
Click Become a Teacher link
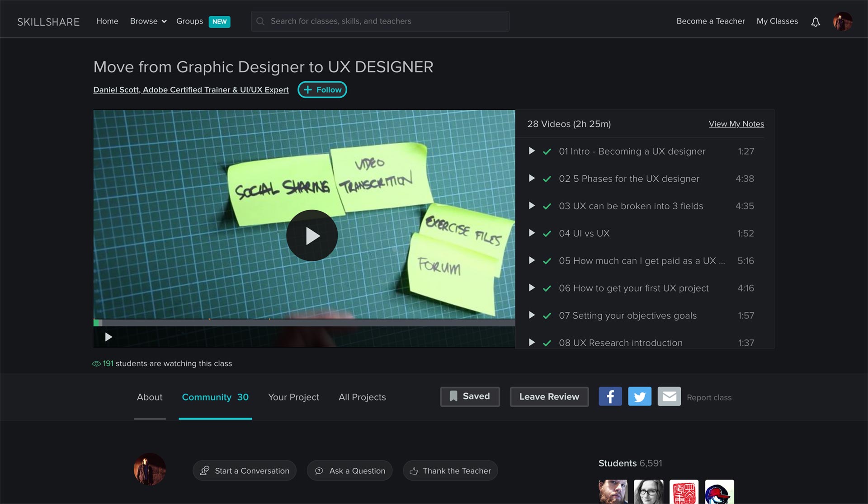pyautogui.click(x=711, y=21)
